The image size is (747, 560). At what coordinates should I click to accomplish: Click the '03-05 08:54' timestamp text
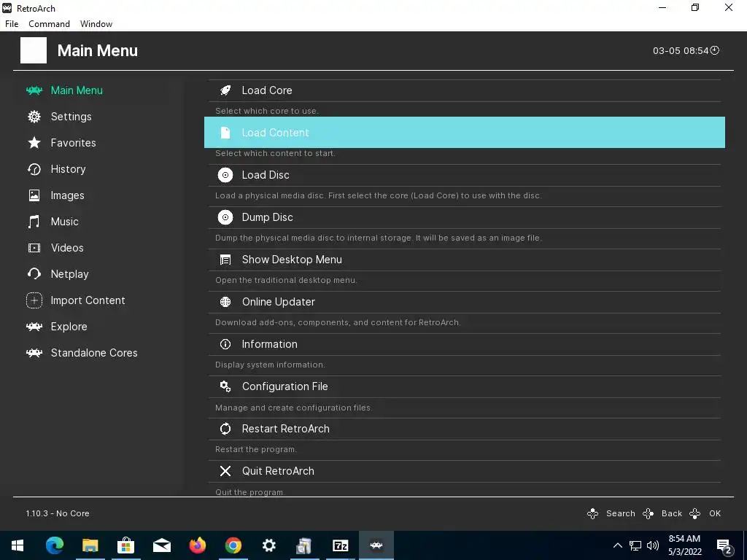click(681, 50)
